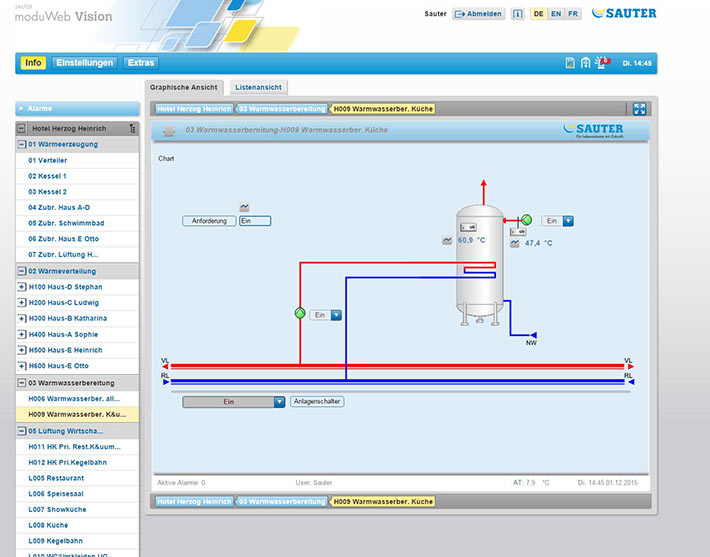Click the trend chart icon above Anforderung
This screenshot has width=710, height=557.
click(245, 207)
